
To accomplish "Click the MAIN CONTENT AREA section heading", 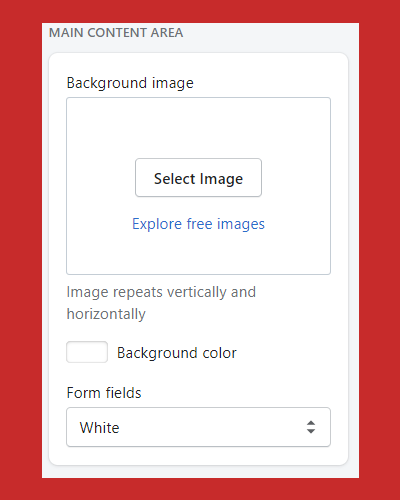I will [x=116, y=33].
